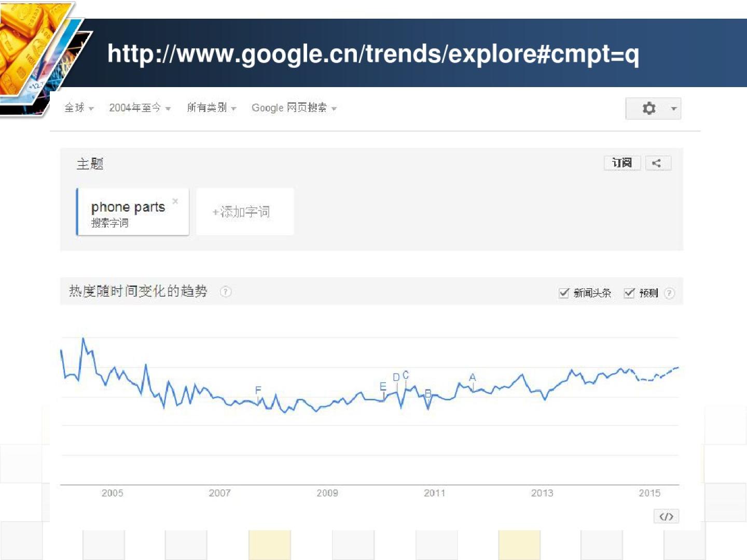Viewport: 747px width, 560px height.
Task: Click news marker D on chart
Action: click(396, 377)
